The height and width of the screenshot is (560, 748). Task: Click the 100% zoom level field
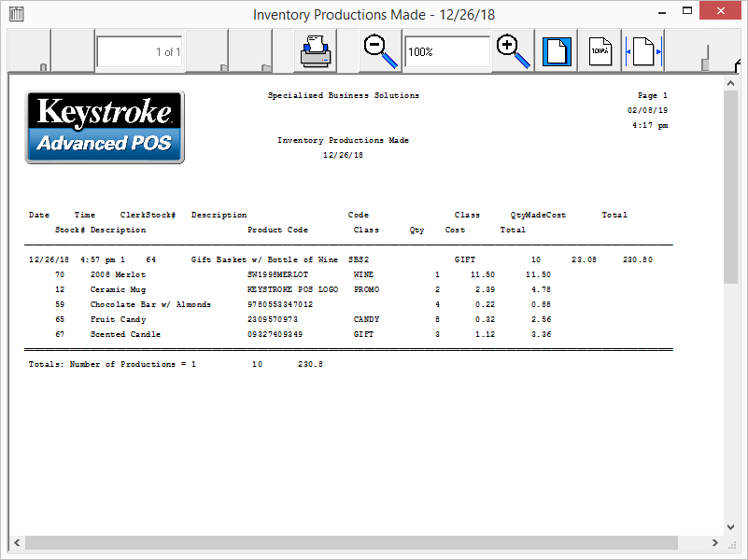(x=446, y=52)
